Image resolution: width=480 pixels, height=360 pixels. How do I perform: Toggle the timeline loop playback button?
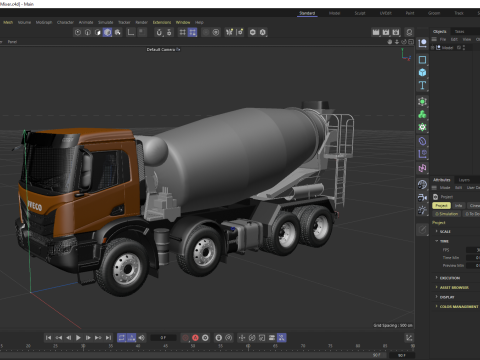point(122,338)
